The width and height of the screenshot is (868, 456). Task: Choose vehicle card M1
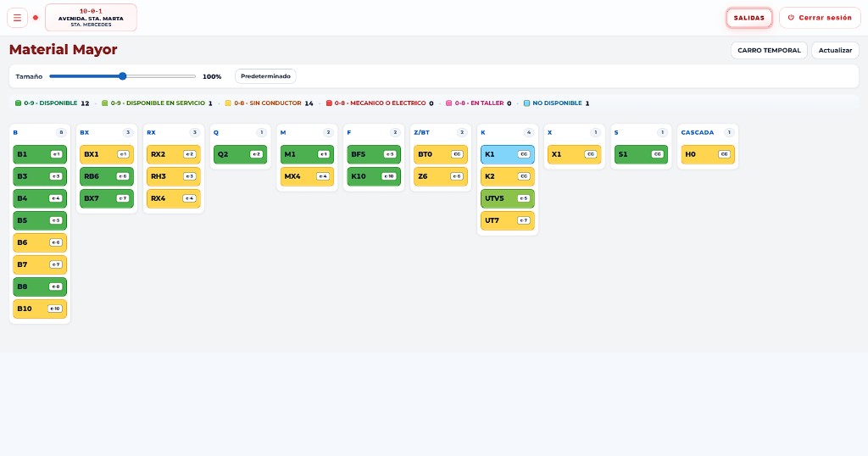307,154
